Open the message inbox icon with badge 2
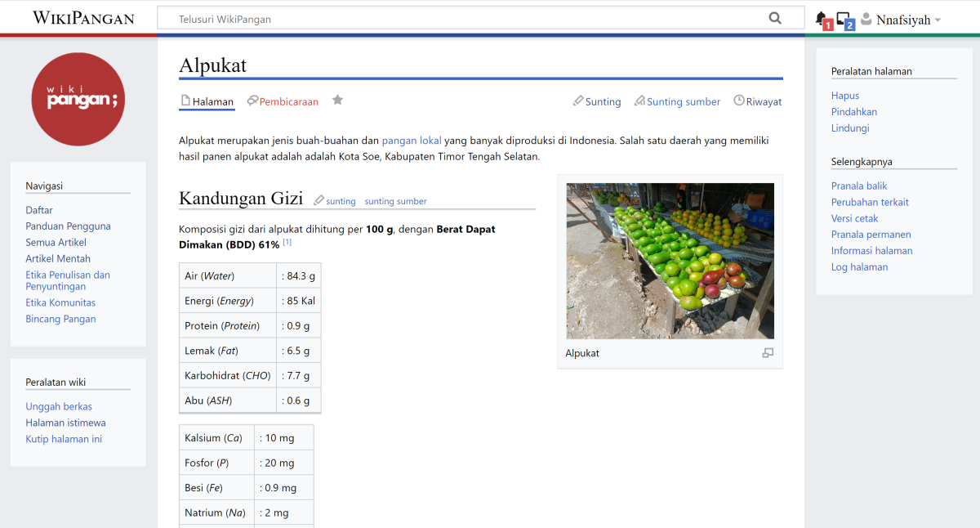 [x=842, y=18]
